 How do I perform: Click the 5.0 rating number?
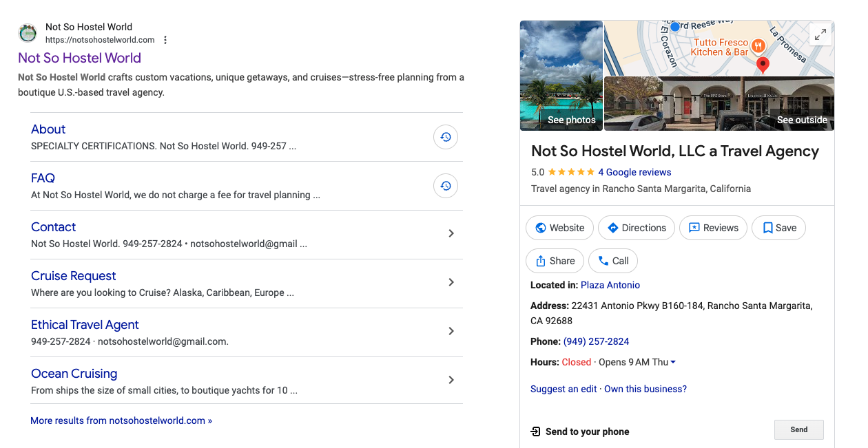(x=538, y=172)
